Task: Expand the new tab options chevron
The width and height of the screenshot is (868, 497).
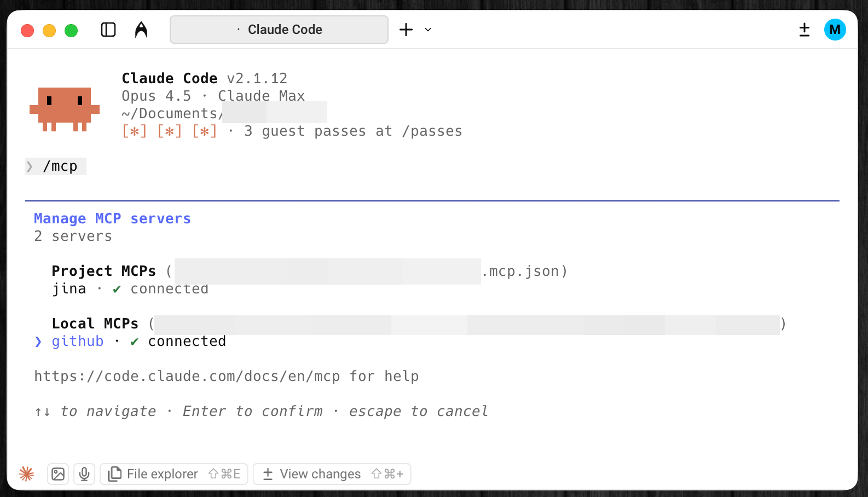Action: tap(428, 30)
